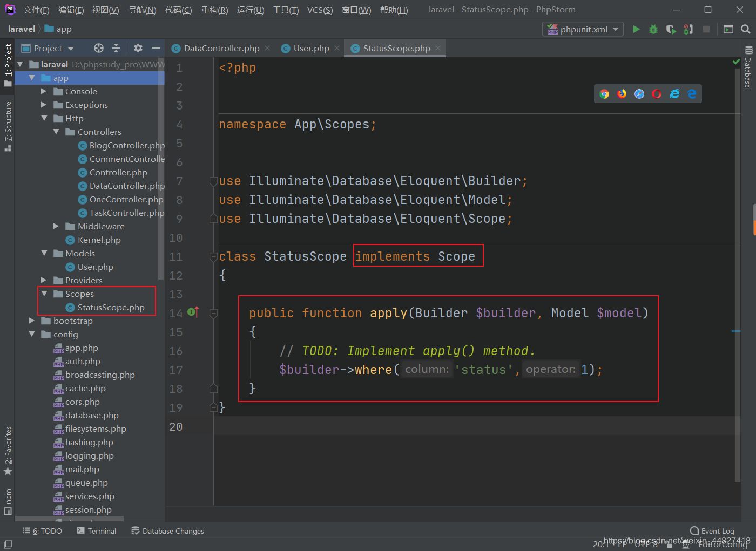
Task: Open Project panel settings gear
Action: (x=138, y=48)
